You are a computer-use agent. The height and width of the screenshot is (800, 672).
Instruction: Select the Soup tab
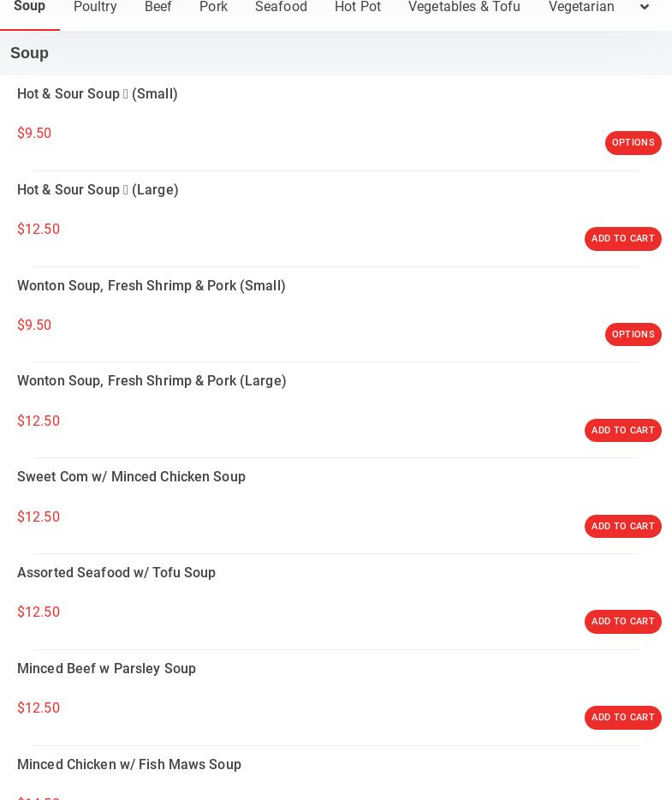(x=29, y=8)
